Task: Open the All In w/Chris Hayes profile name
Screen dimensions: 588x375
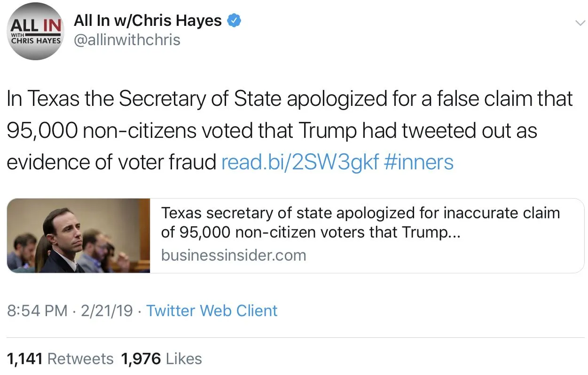Action: click(148, 21)
